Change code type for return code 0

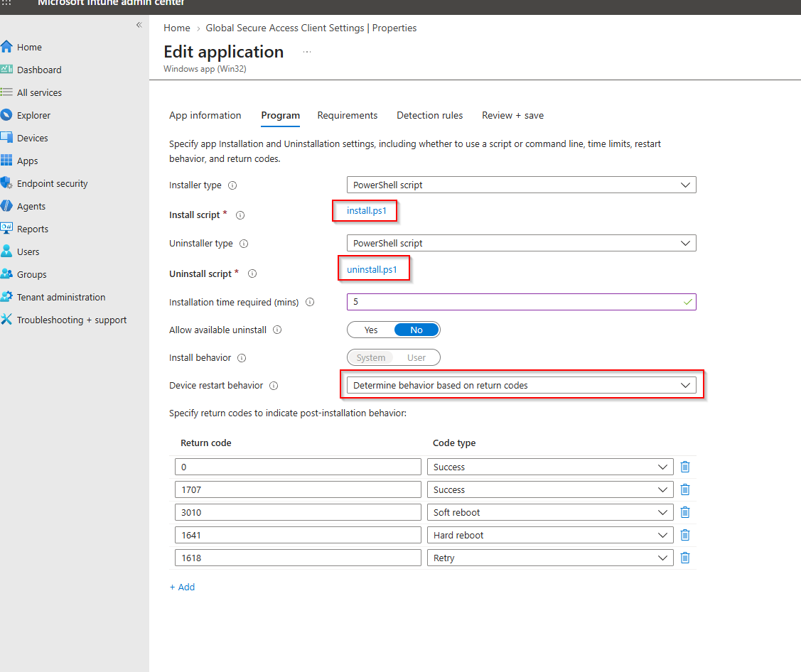pyautogui.click(x=550, y=467)
